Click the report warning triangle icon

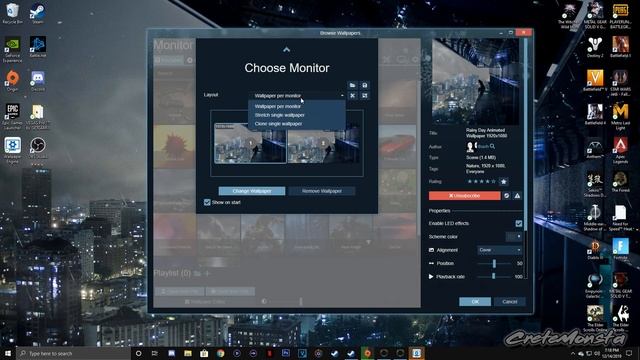517,196
